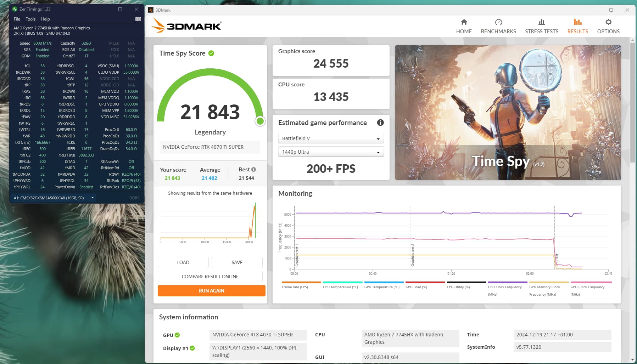
Task: Open the Stress Tests section
Action: point(541,27)
